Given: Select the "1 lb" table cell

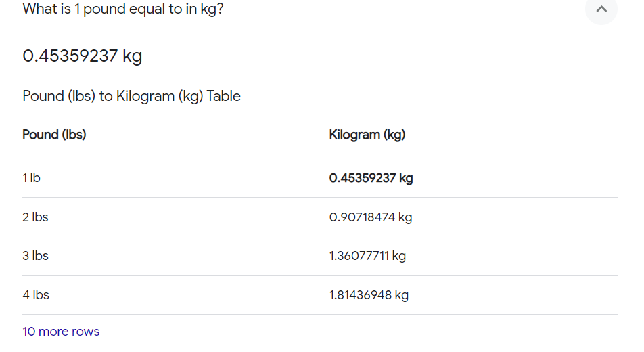Looking at the screenshot, I should (x=31, y=178).
